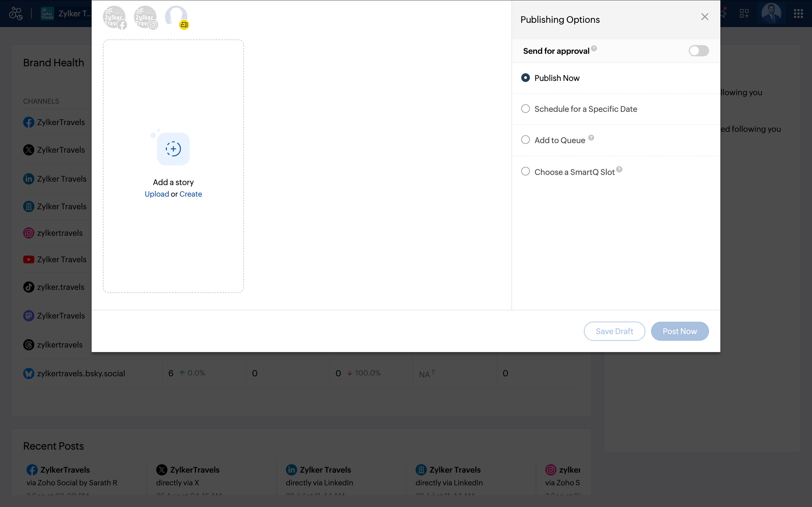812x507 pixels.
Task: Choose the SmartQ Slot radio option
Action: (525, 171)
